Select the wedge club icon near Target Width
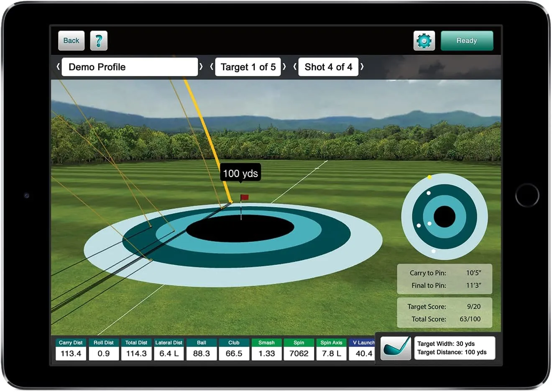Viewport: 552px width, 392px height. coord(396,348)
